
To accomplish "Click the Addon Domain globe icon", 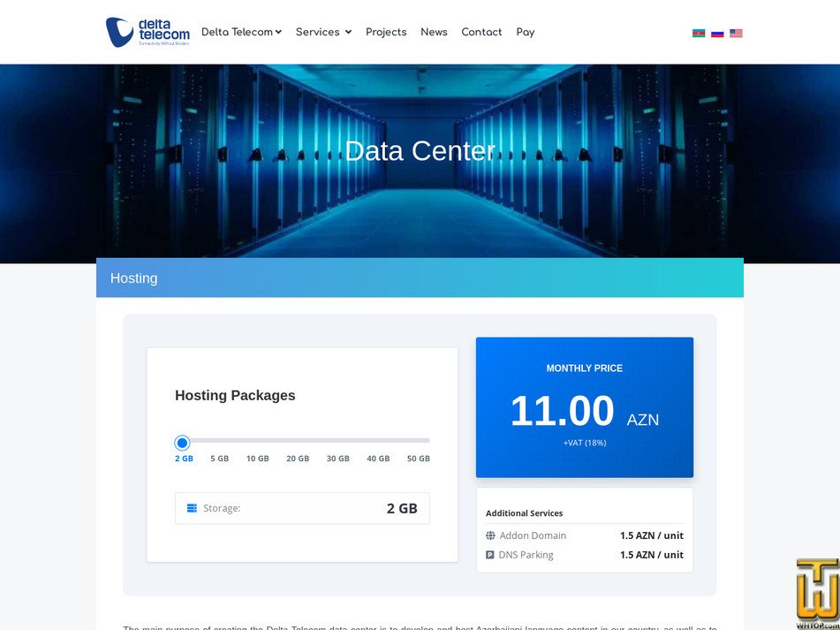I will (490, 535).
